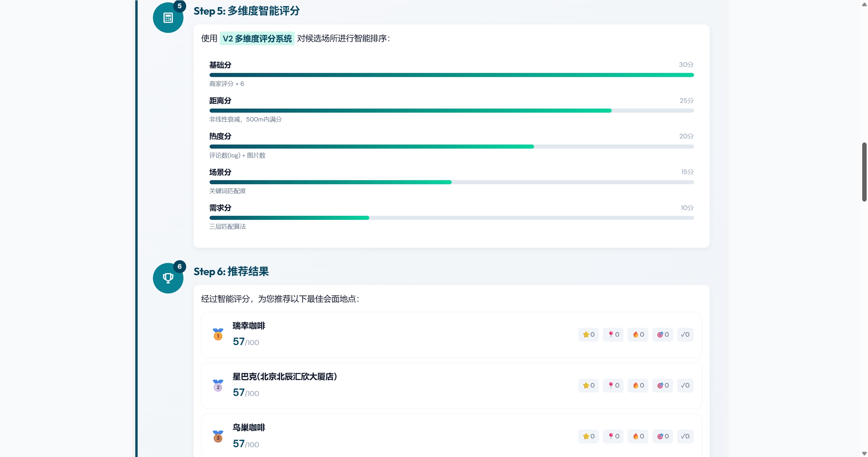Click pin distance badge on 星巴克 card
This screenshot has width=868, height=457.
click(613, 385)
